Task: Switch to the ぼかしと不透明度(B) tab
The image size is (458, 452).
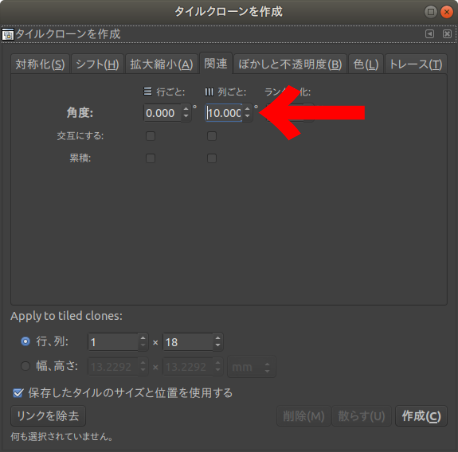Action: [290, 64]
